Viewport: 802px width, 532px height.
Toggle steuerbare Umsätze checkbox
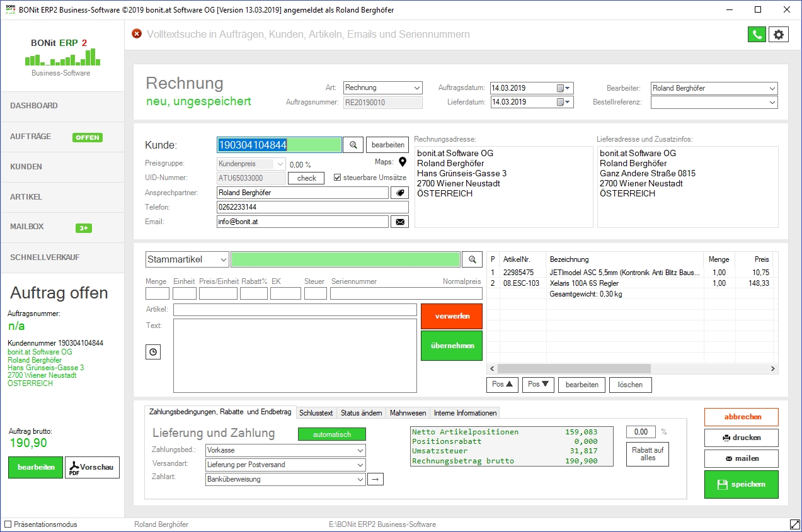pyautogui.click(x=337, y=178)
